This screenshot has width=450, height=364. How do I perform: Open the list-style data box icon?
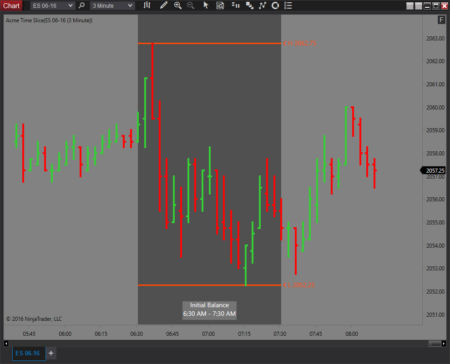(x=288, y=5)
